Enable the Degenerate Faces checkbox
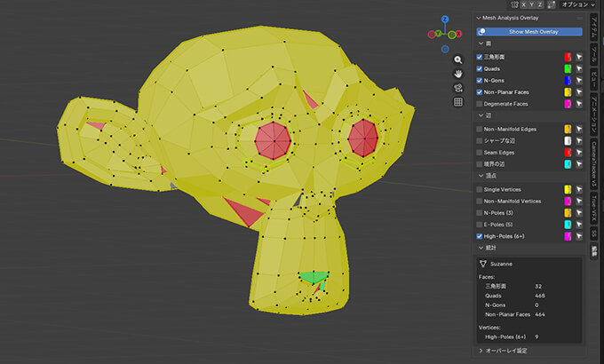Screen dimensions: 604x364 tap(481, 104)
